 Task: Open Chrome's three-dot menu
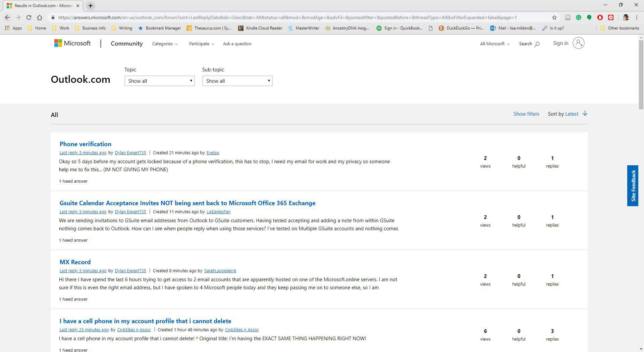pos(637,17)
